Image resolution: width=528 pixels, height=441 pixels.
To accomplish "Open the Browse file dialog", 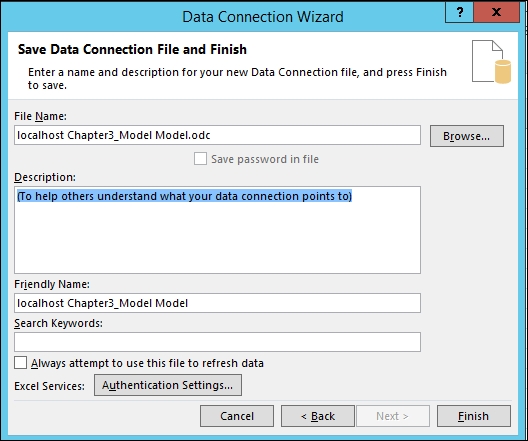I will tap(467, 136).
